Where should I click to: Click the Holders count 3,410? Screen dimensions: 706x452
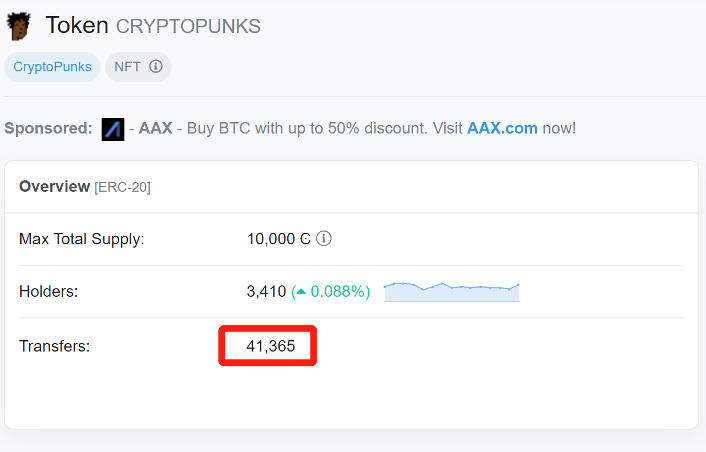(x=266, y=292)
